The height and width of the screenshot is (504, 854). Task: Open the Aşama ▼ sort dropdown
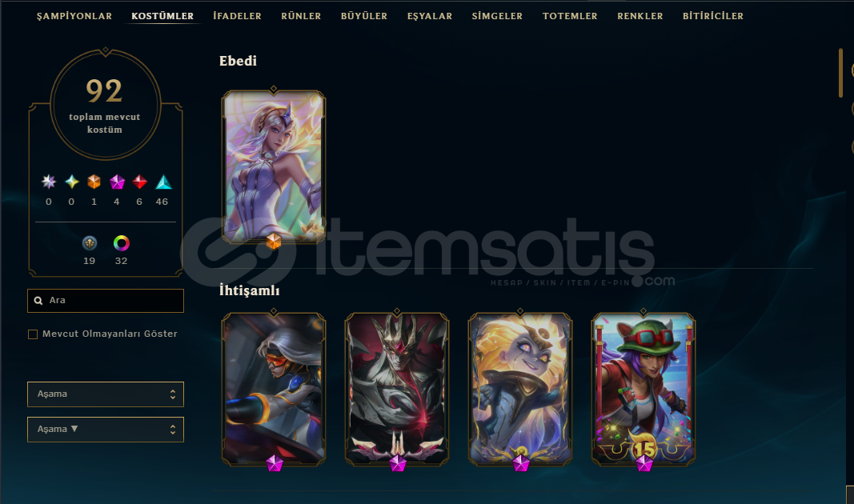(106, 430)
